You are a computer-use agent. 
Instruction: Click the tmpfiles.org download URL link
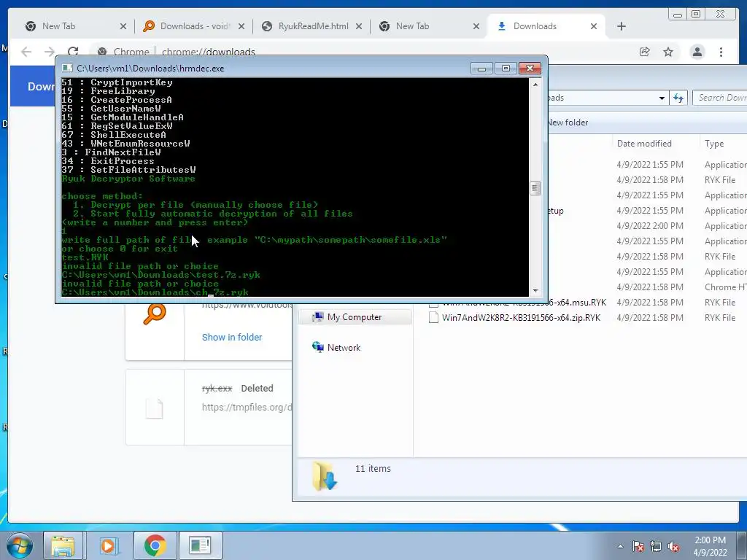[247, 408]
